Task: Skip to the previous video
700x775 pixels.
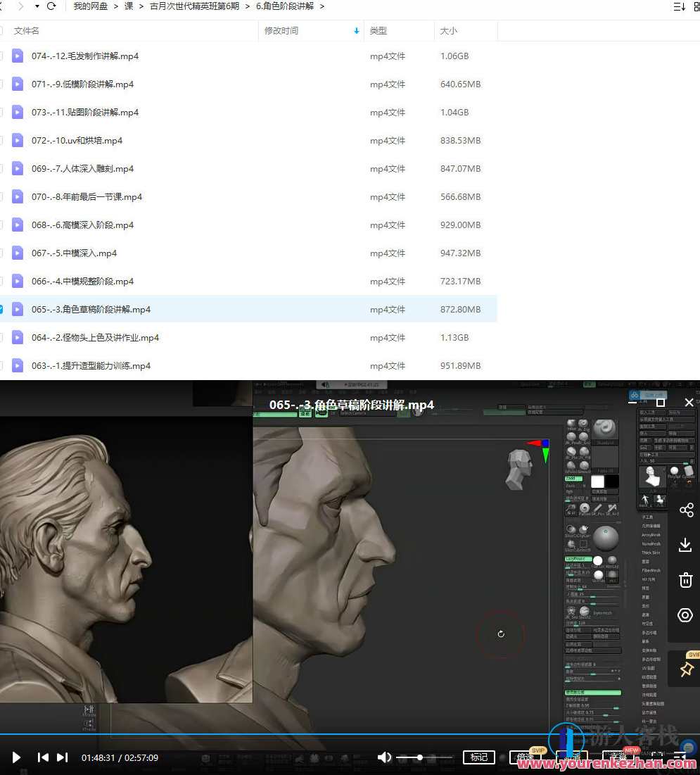Action: tap(43, 757)
